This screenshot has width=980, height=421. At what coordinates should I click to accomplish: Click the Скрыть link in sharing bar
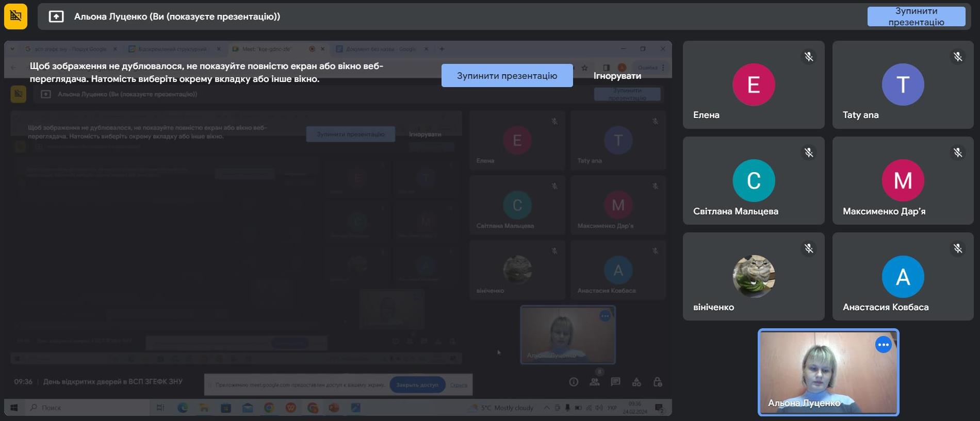[459, 385]
